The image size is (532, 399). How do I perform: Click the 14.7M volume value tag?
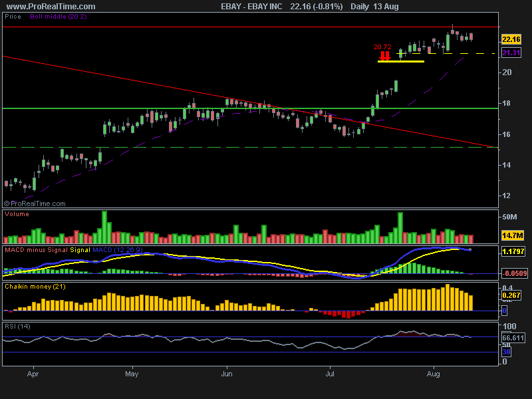(x=513, y=235)
